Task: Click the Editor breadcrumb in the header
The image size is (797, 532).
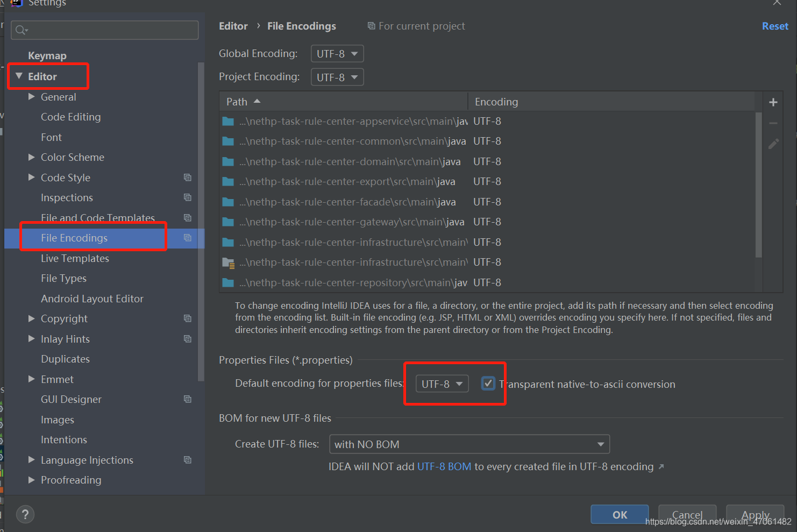Action: tap(233, 26)
